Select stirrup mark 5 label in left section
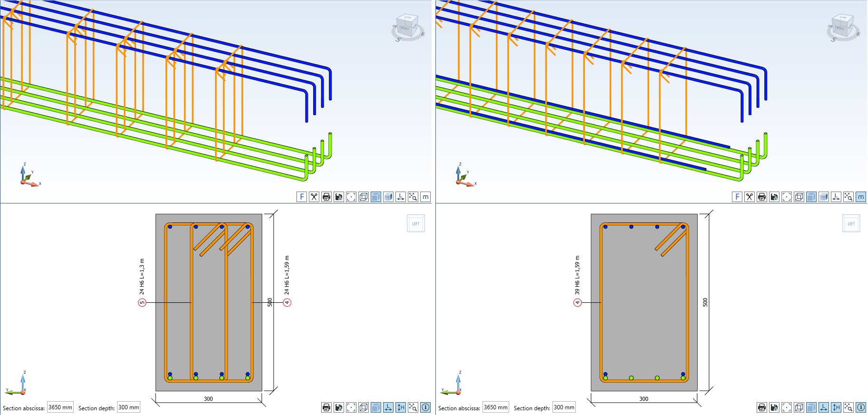 pyautogui.click(x=142, y=303)
